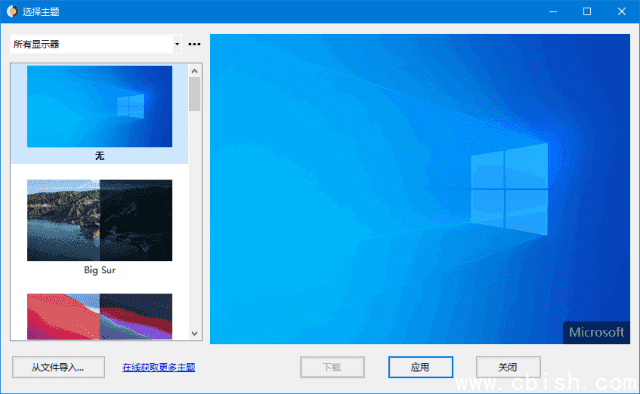Click the 应用 button
Image resolution: width=640 pixels, height=394 pixels.
(420, 367)
